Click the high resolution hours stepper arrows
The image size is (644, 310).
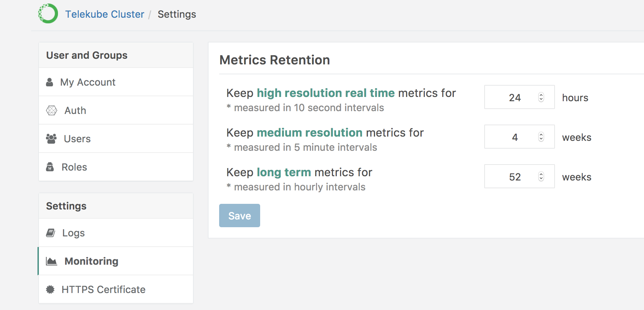point(541,97)
